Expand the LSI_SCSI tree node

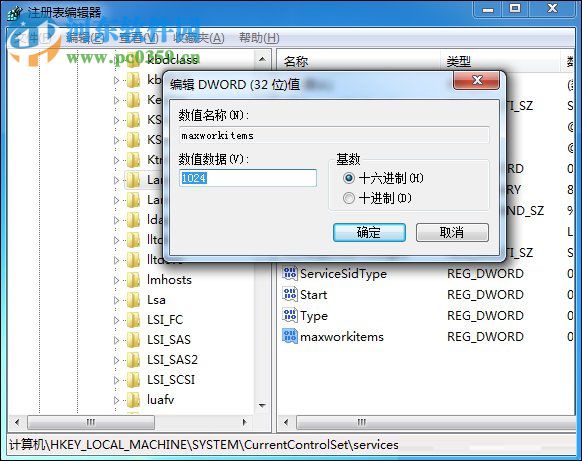116,380
